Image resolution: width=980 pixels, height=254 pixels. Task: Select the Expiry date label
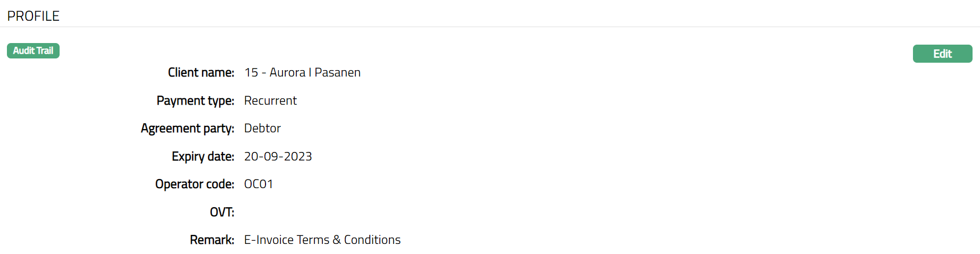click(x=203, y=157)
